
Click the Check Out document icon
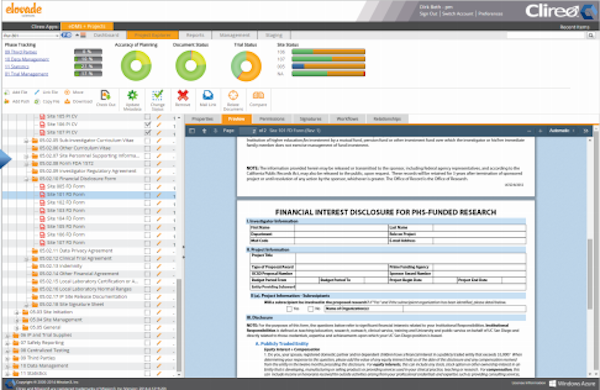pos(105,95)
